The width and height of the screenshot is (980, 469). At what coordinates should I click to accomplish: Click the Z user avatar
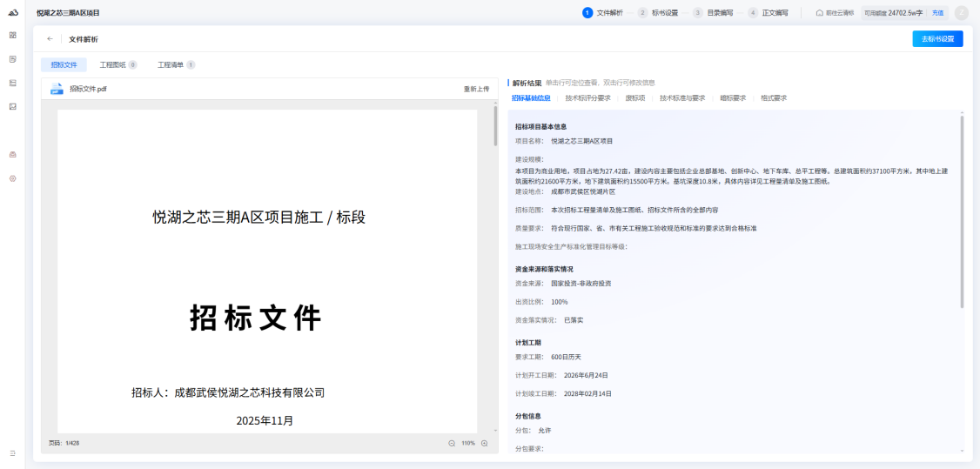(961, 12)
